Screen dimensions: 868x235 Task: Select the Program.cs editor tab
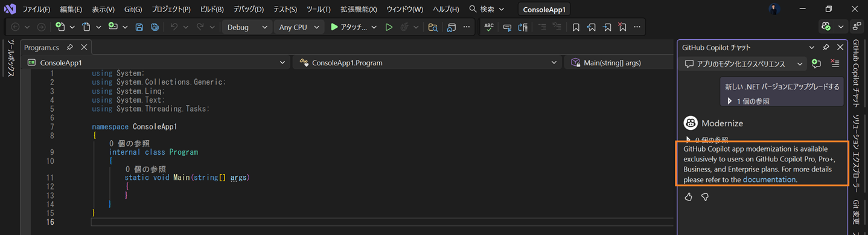[x=42, y=47]
